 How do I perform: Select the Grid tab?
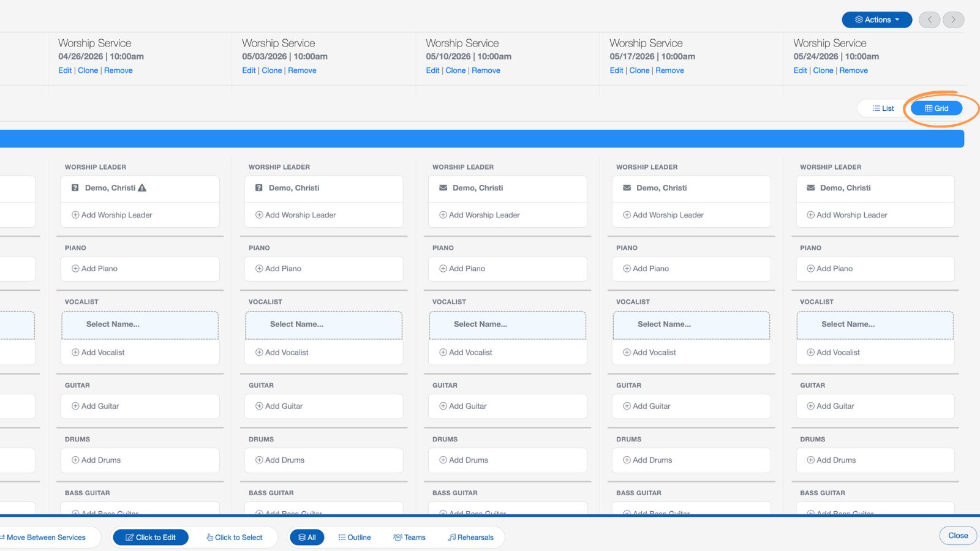(x=936, y=108)
